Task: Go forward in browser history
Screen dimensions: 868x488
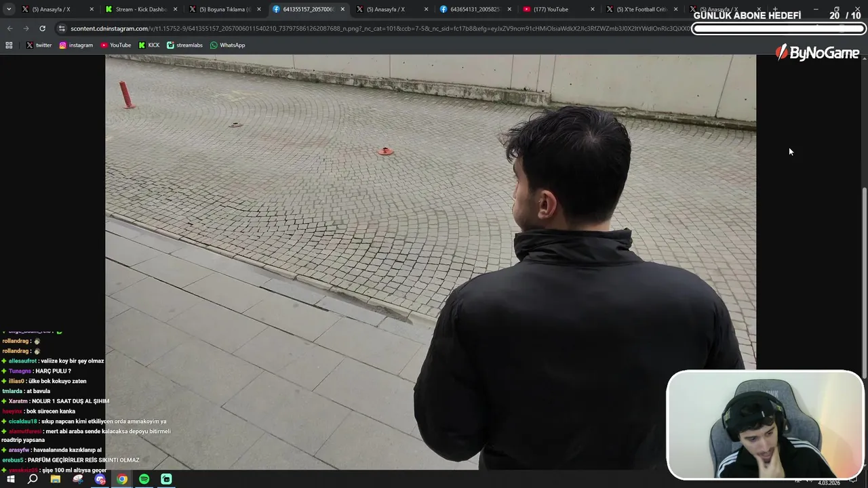Action: coord(26,28)
